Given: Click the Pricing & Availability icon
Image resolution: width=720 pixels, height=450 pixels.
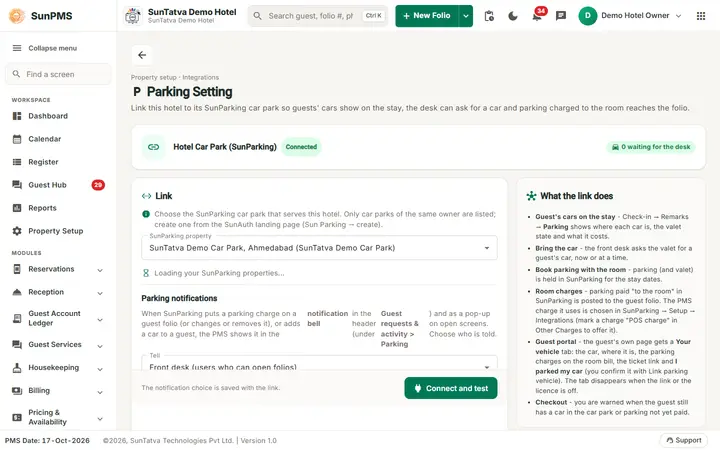Looking at the screenshot, I should tap(17, 417).
